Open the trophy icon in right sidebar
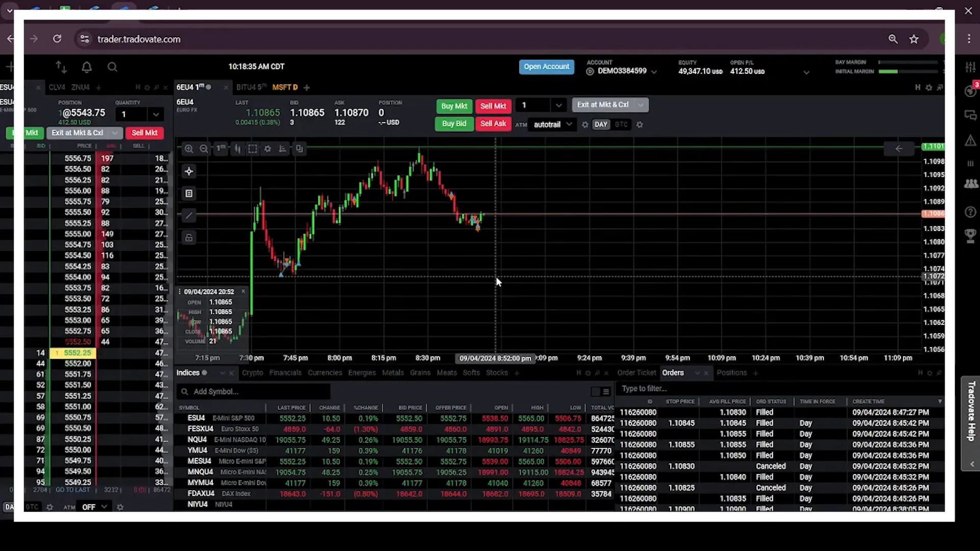The image size is (980, 551). point(970,236)
